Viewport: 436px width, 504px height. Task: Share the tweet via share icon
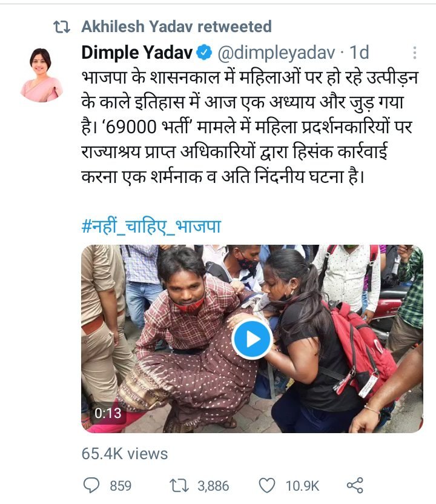355,485
